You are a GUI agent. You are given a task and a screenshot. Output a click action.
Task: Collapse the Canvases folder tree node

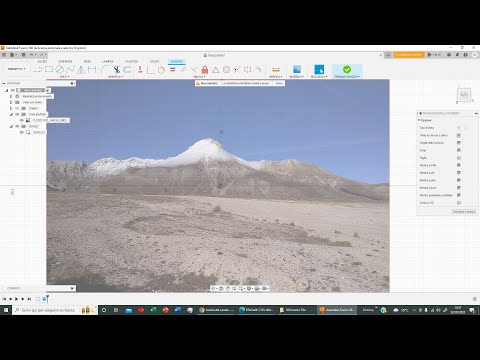click(x=11, y=114)
